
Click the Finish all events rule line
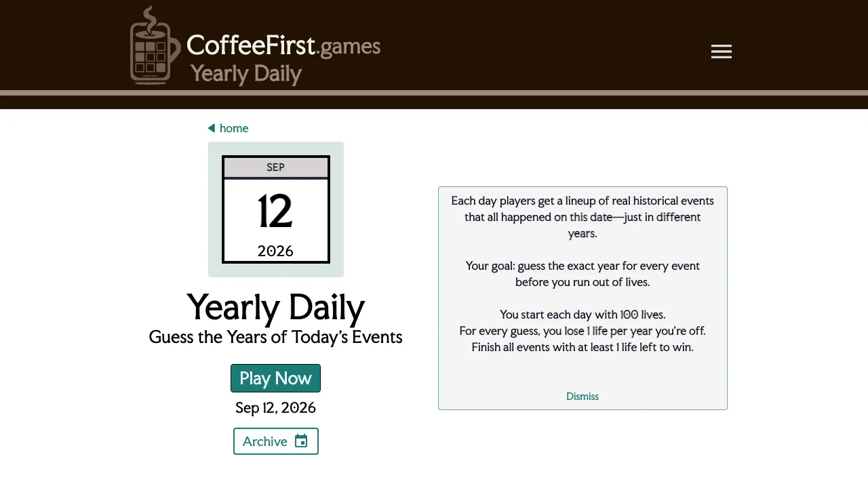coord(583,347)
